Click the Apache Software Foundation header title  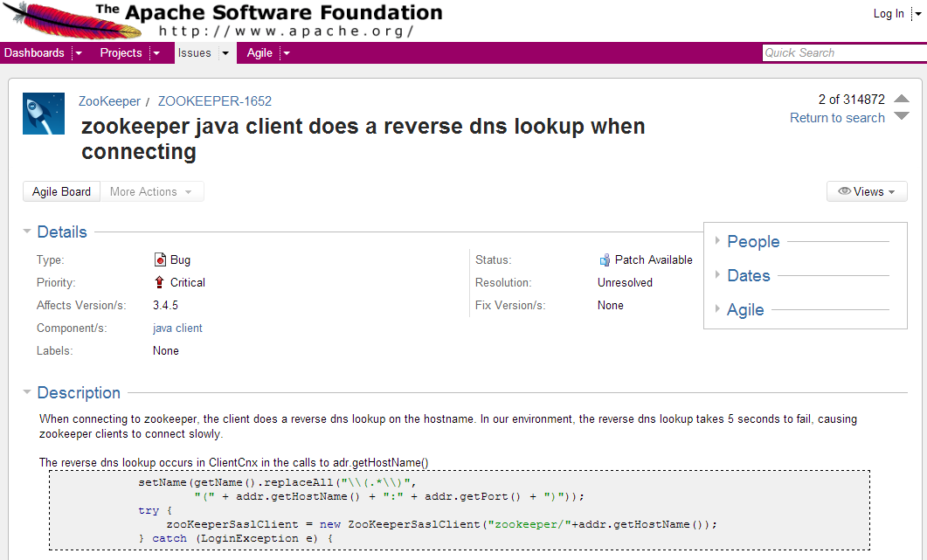(x=284, y=12)
